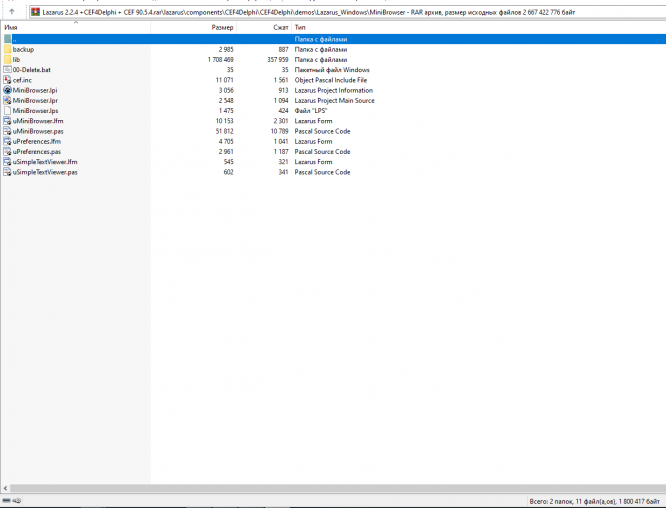Select the MiniBrowser.lpr source icon

pyautogui.click(x=7, y=100)
